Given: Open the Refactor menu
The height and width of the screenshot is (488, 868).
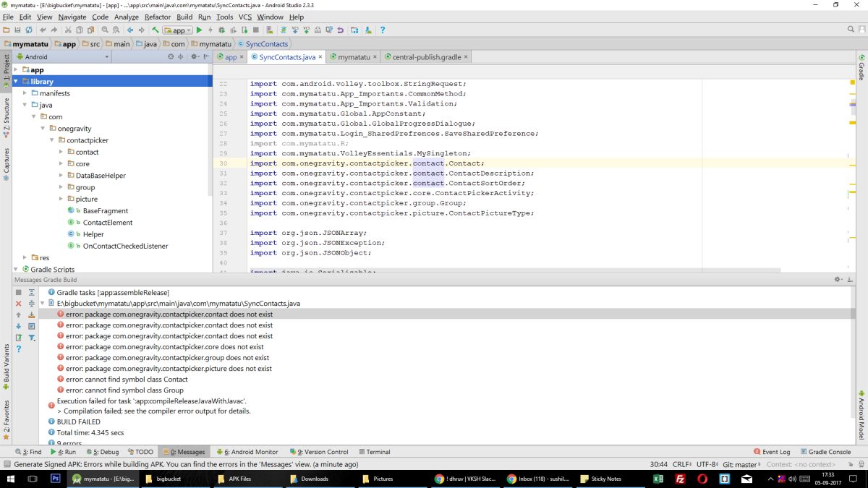Looking at the screenshot, I should [x=158, y=17].
